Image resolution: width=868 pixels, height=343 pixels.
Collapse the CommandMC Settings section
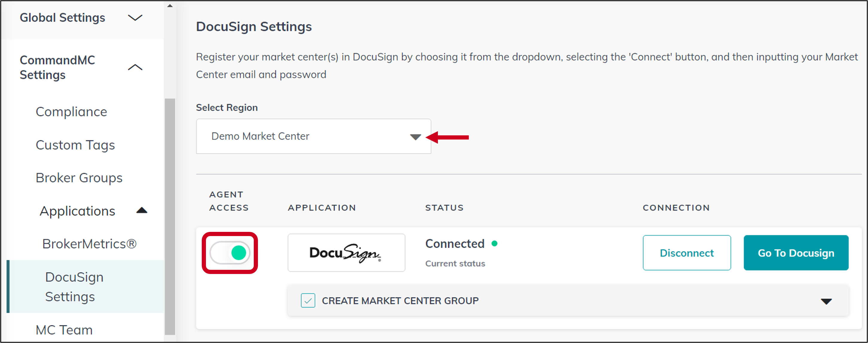click(x=135, y=68)
